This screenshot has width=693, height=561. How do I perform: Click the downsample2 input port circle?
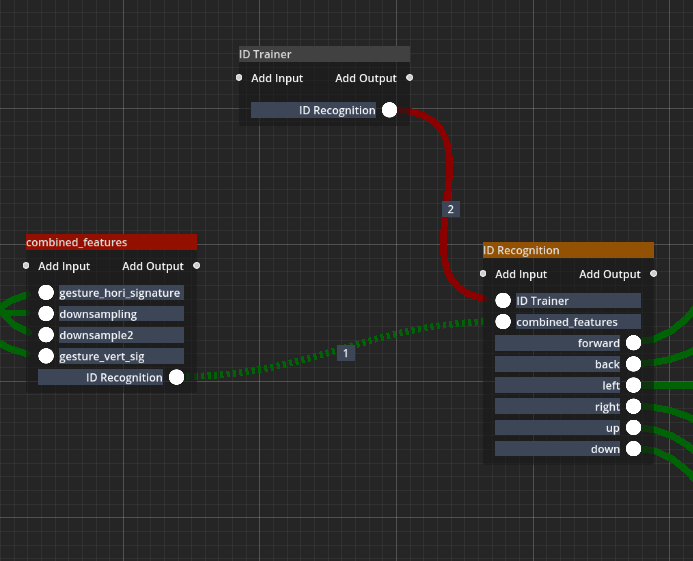pyautogui.click(x=46, y=335)
